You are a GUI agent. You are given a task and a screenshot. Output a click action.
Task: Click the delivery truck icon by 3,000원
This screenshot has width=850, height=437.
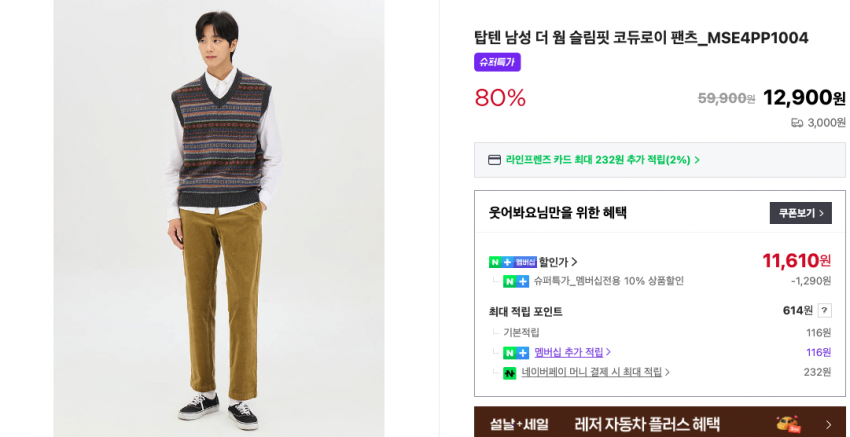point(797,123)
